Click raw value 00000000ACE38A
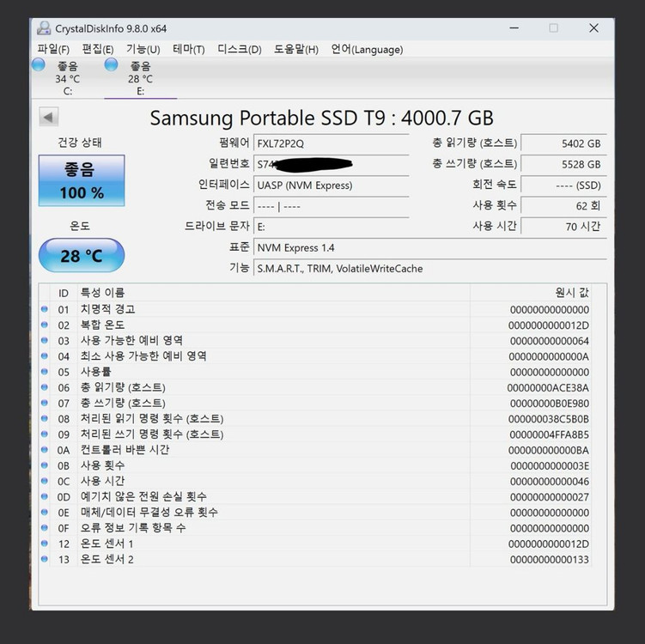 (x=548, y=388)
